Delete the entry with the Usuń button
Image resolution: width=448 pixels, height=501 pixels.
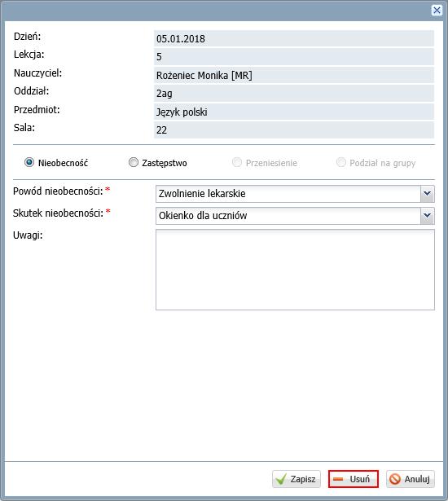[353, 479]
